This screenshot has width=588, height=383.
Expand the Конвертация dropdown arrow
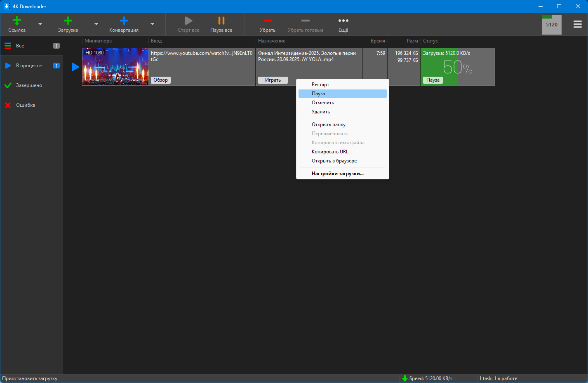(152, 24)
